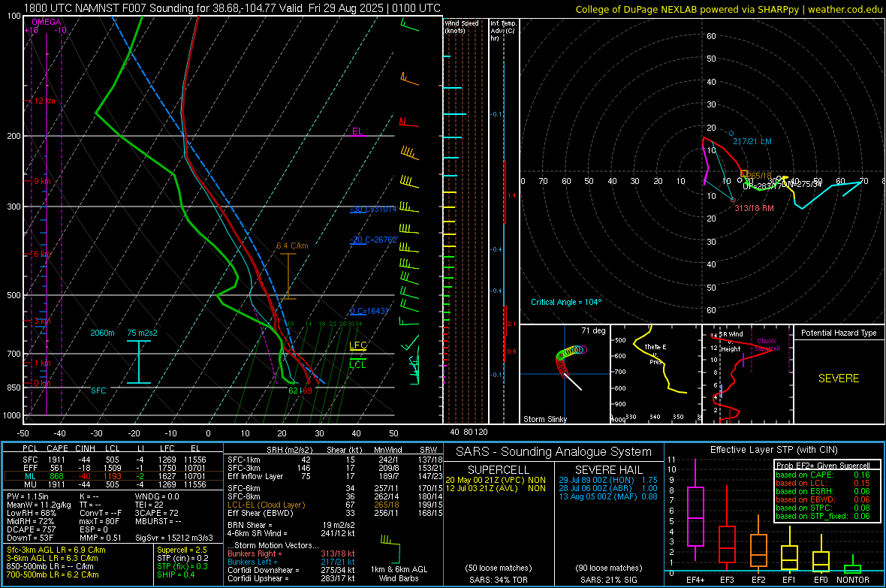Click the Potential Hazard Type heading
Viewport: 886px width, 588px height.
point(839,333)
